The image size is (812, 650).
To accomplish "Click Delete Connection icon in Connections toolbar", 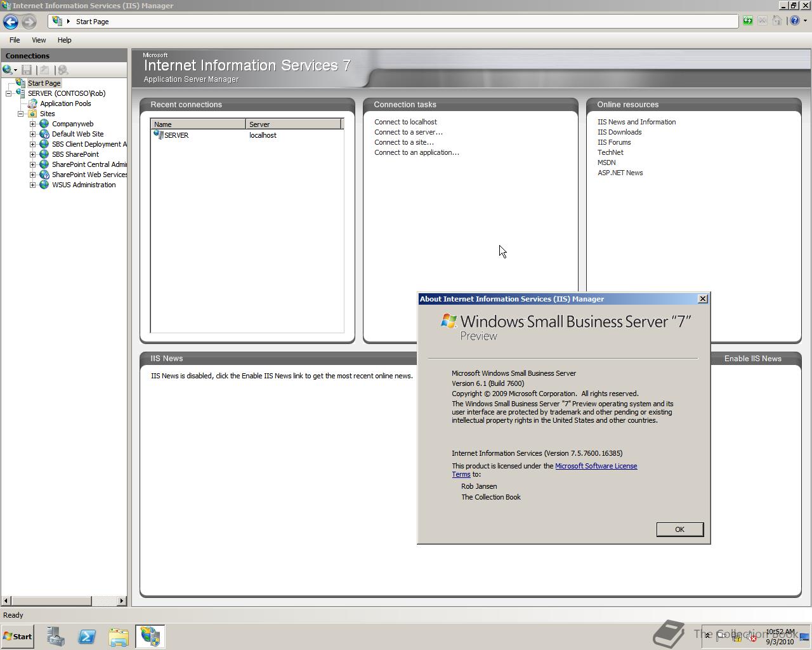I will click(63, 70).
